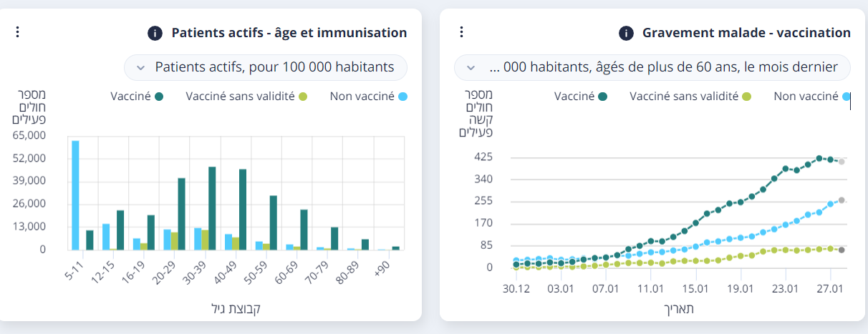Hide Vacciné line in right chart legend

pos(581,96)
